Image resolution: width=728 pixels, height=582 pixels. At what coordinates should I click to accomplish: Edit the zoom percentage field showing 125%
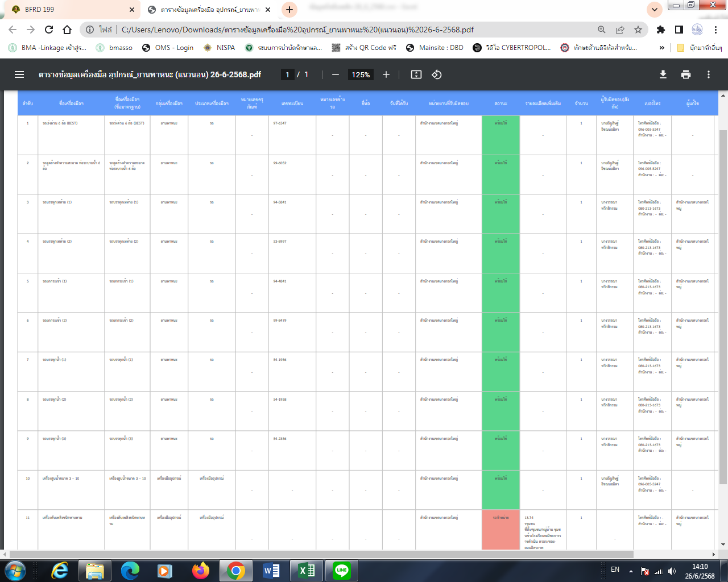pyautogui.click(x=361, y=74)
